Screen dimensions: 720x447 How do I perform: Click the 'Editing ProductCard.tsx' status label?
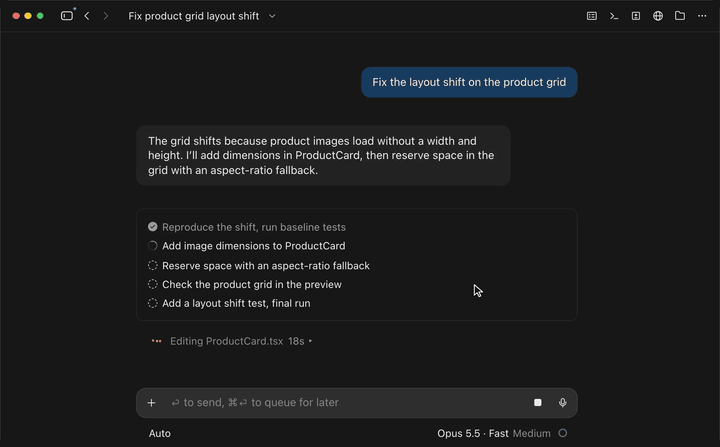226,341
